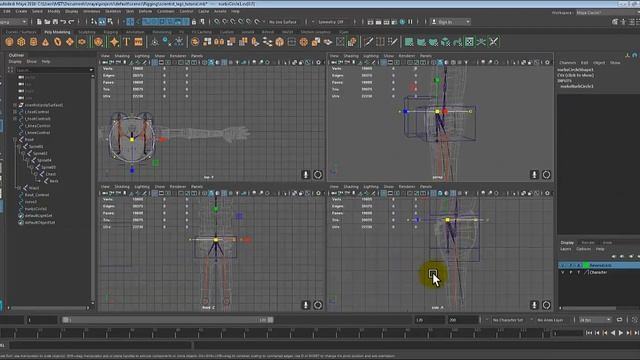The width and height of the screenshot is (640, 360).
Task: Open Layers menu in layer editor
Action: (565, 249)
